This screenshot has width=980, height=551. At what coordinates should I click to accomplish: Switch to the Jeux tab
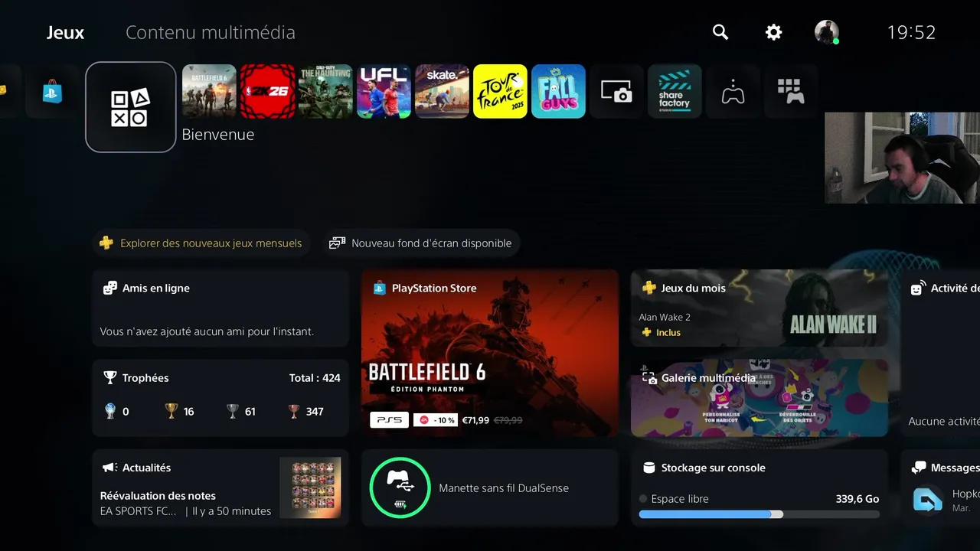[65, 33]
